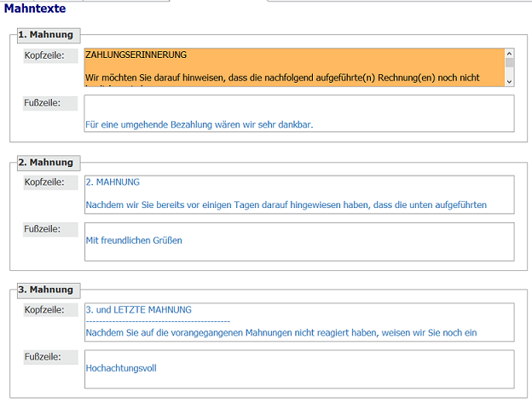Click Kopfzeile label under 3. Mahnung
The image size is (532, 403).
[50, 310]
